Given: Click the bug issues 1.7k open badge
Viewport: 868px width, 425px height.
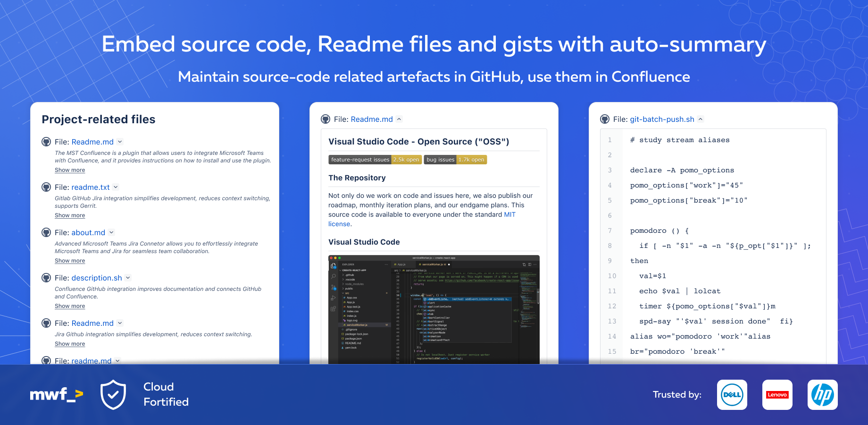Looking at the screenshot, I should click(455, 160).
